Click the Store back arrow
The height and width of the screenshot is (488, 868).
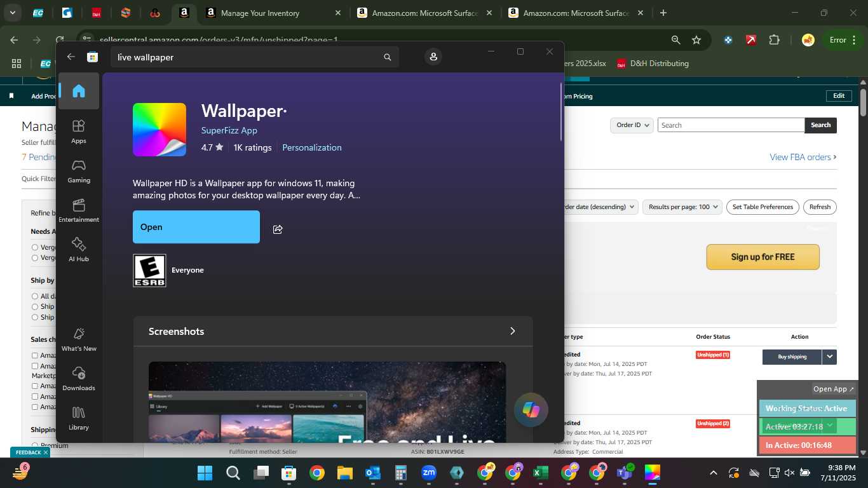[x=71, y=57]
